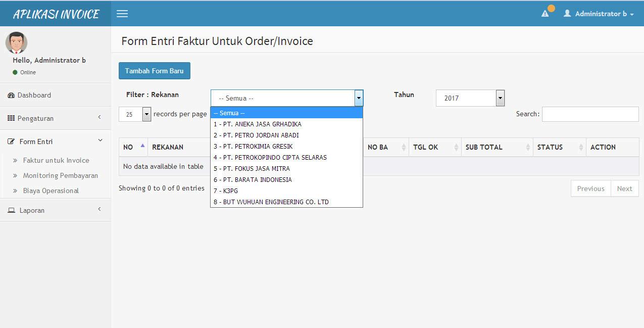Go to Biaya Operasional page
The width and height of the screenshot is (644, 328).
[x=51, y=191]
